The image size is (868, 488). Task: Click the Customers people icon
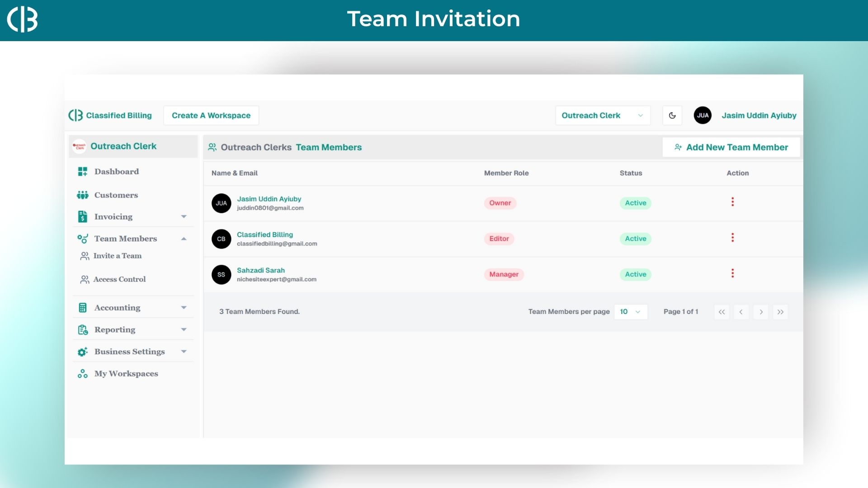pos(82,195)
